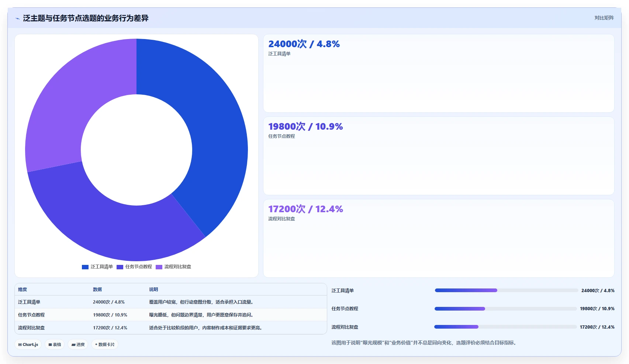629x364 pixels.
Task: Toggle the 流程对比复盘 legend item
Action: click(x=173, y=267)
